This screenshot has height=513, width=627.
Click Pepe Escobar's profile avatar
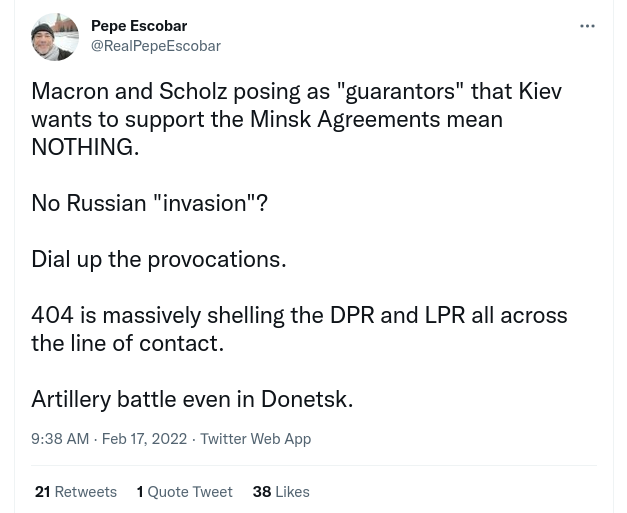[x=55, y=37]
